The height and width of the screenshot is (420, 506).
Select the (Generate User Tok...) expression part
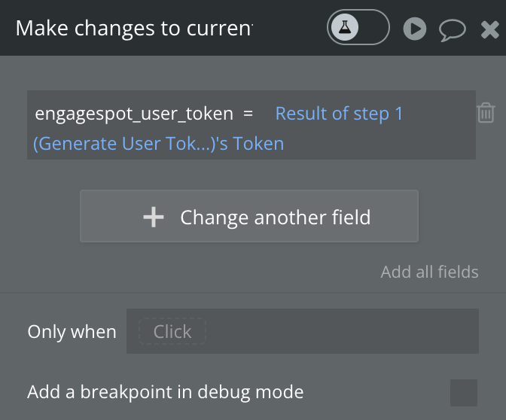point(124,144)
